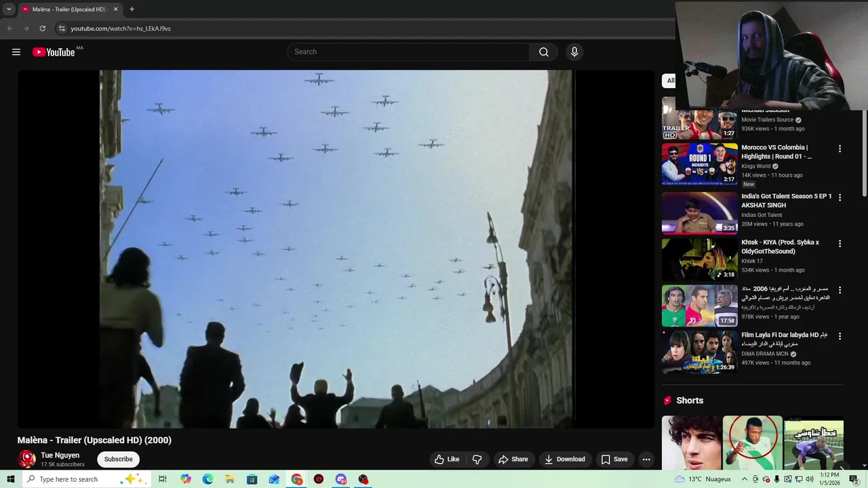Open the first Shorts video thumbnail

tap(692, 443)
